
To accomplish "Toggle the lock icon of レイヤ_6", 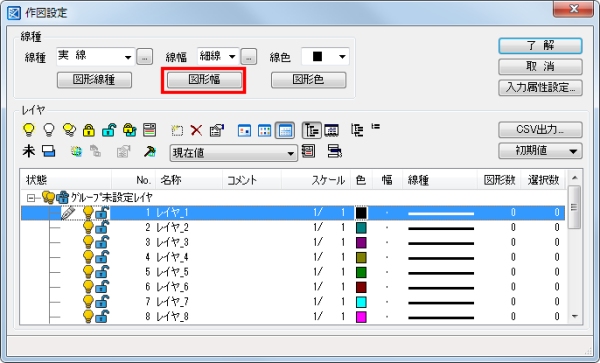I will 102,287.
